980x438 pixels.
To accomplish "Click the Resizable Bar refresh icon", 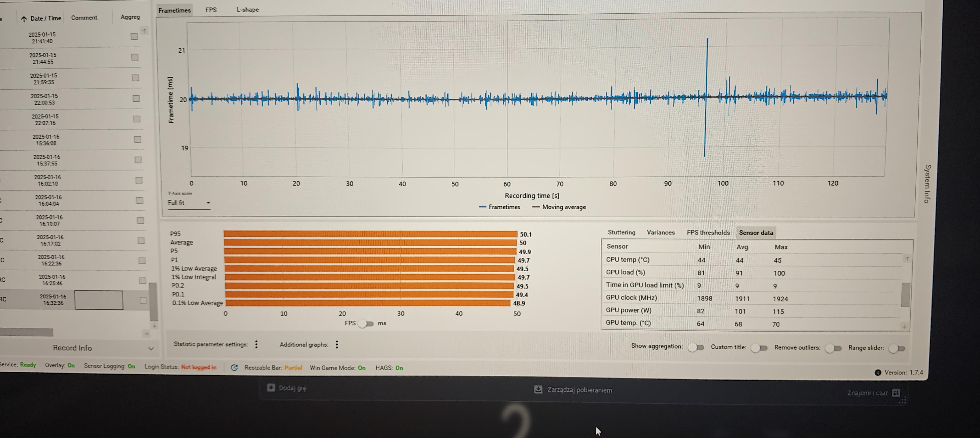I will [234, 367].
